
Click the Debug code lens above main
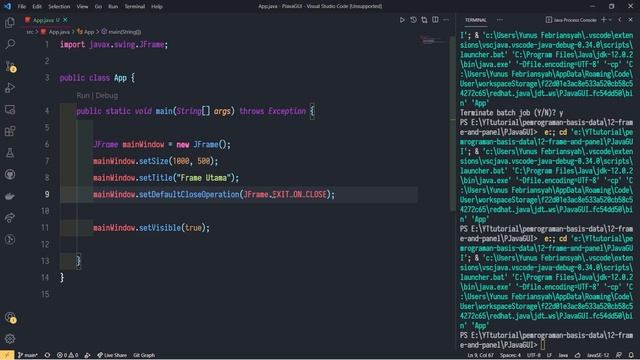107,96
